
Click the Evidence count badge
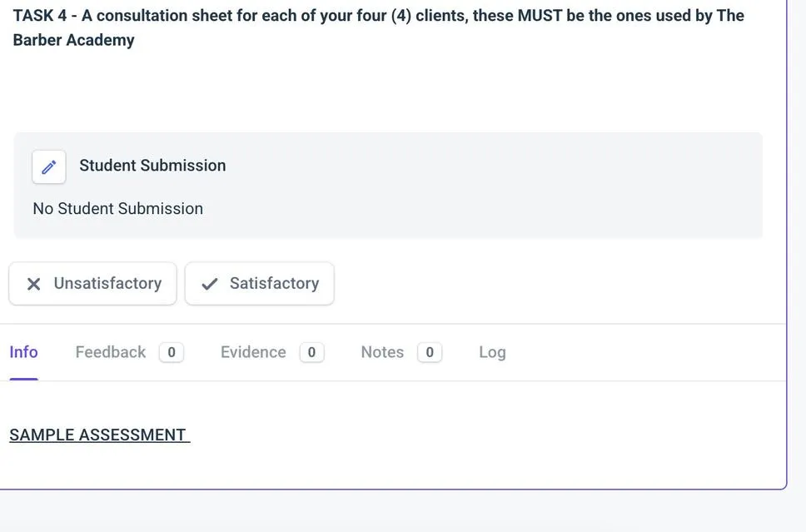pos(311,352)
